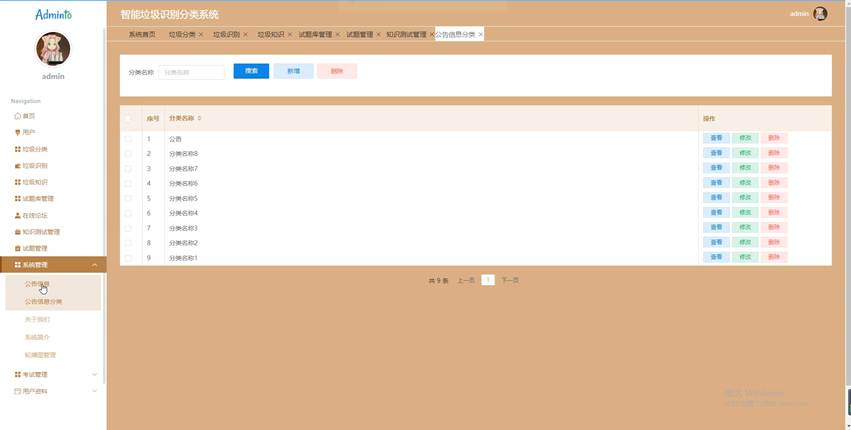The height and width of the screenshot is (430, 851).
Task: Click the admin username text in the header
Action: click(799, 14)
